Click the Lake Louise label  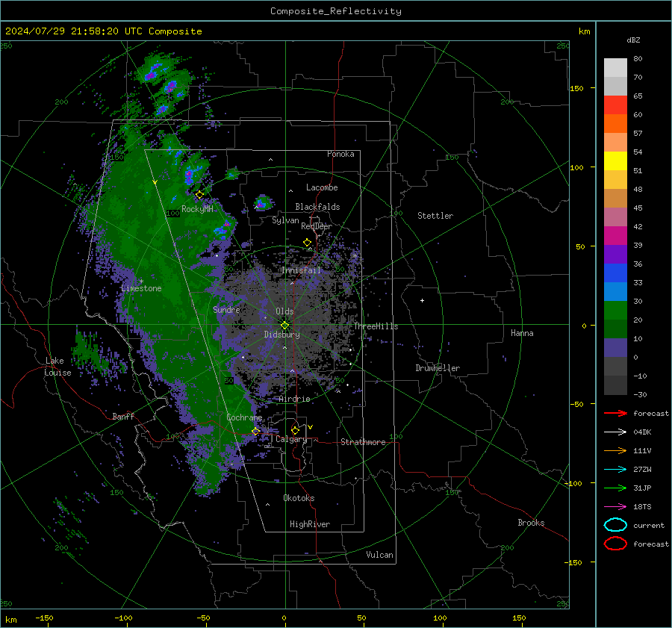pos(57,367)
